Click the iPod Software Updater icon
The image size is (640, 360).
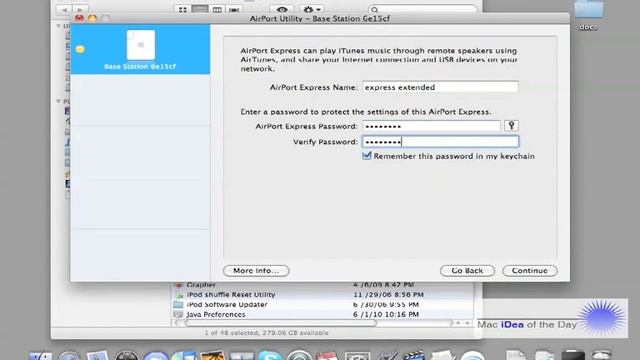pos(178,304)
